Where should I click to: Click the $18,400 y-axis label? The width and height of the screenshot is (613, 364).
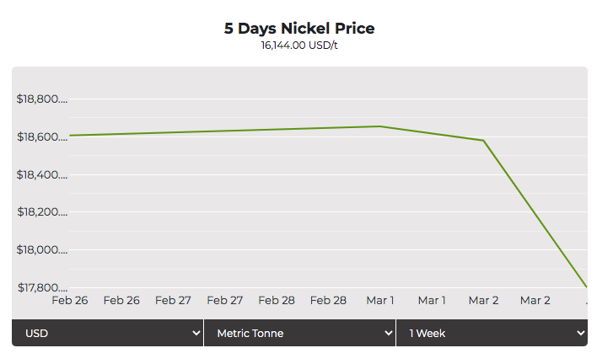tap(41, 175)
